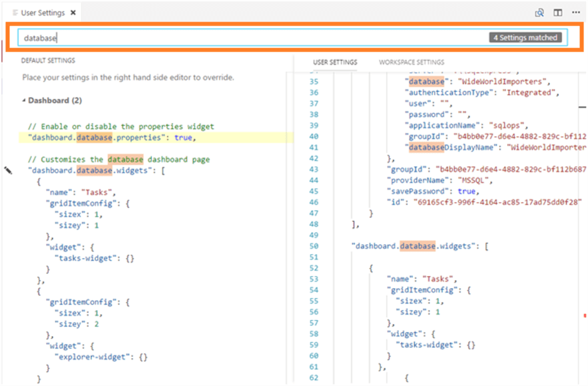This screenshot has width=588, height=386.
Task: Click the split editor icon
Action: click(557, 13)
